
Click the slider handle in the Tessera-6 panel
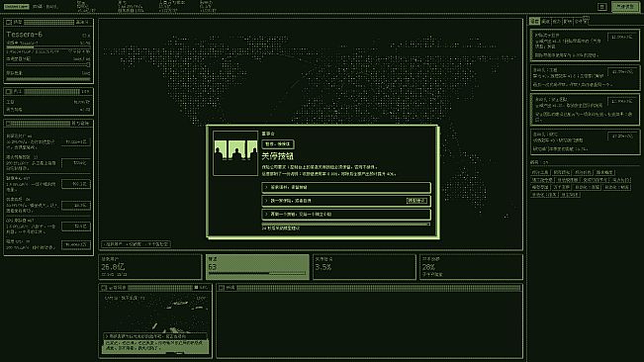87,65
